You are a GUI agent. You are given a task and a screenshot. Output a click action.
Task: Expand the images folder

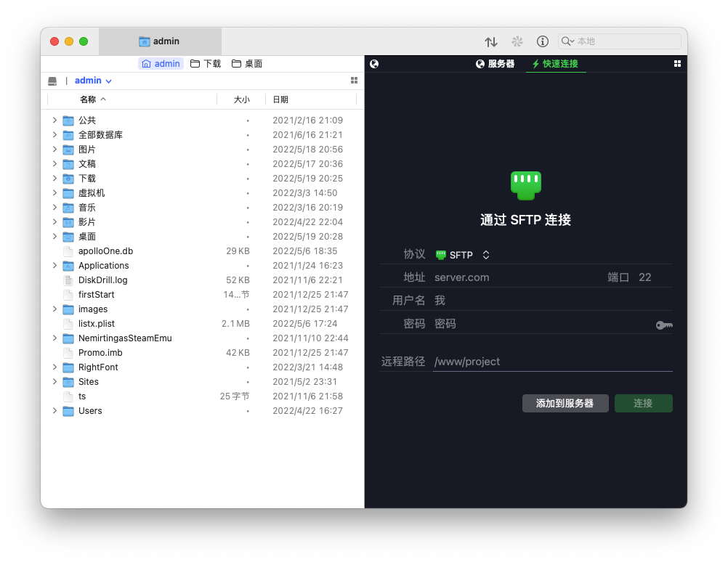(x=54, y=309)
